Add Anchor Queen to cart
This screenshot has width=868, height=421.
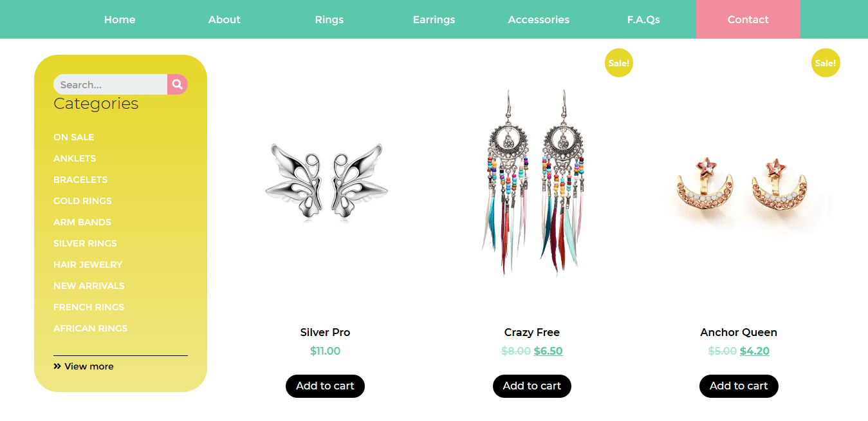[739, 386]
